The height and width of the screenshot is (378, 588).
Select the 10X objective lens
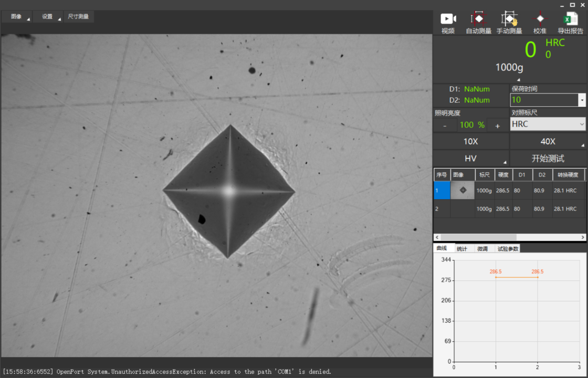coord(471,141)
